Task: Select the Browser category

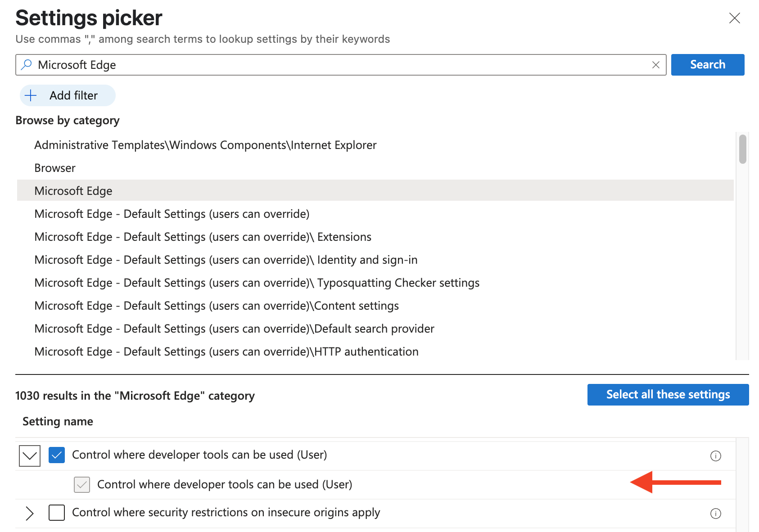Action: [55, 168]
